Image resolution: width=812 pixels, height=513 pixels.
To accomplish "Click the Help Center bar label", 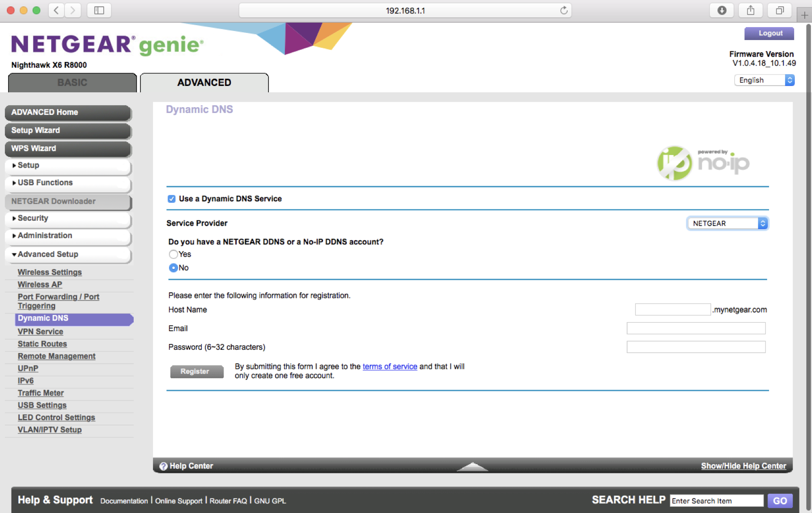I will click(x=191, y=466).
